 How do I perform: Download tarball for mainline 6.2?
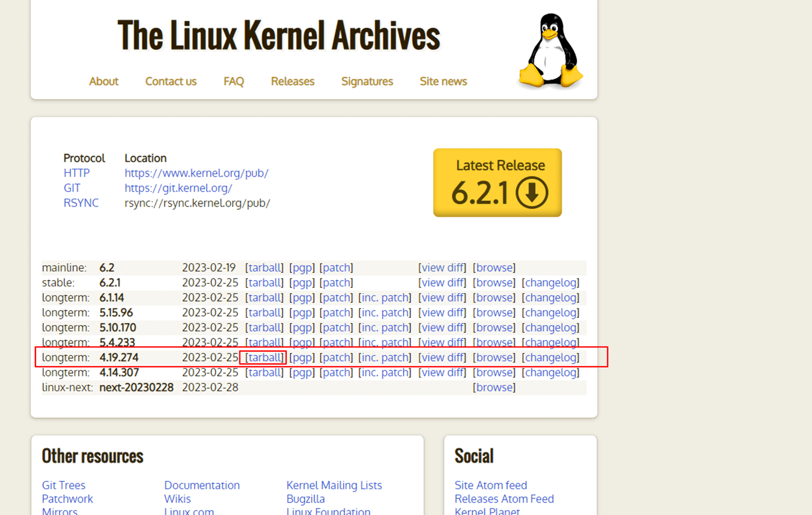(264, 267)
